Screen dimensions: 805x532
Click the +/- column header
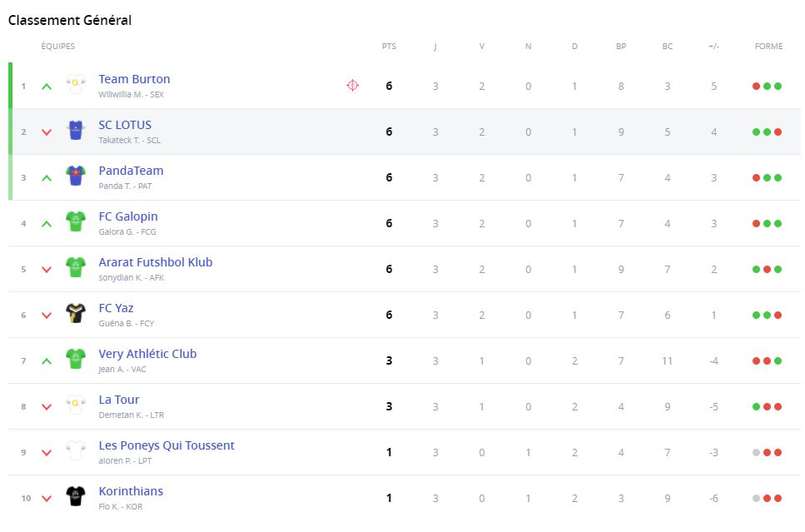[x=713, y=47]
